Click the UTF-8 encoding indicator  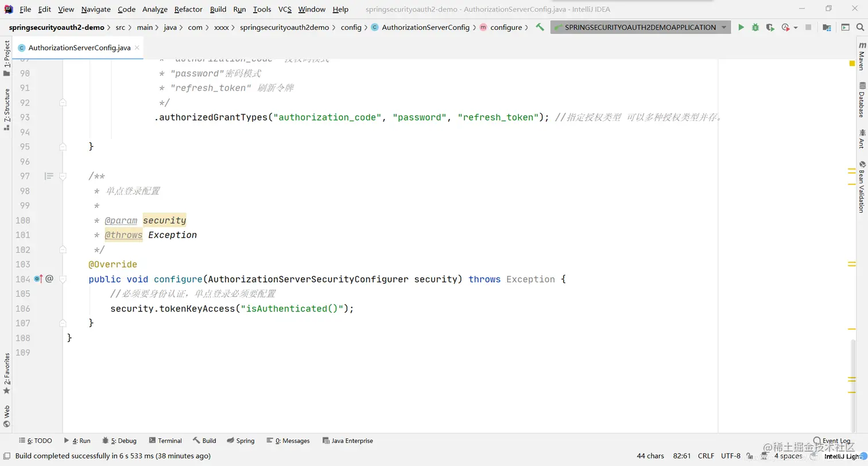pos(730,456)
